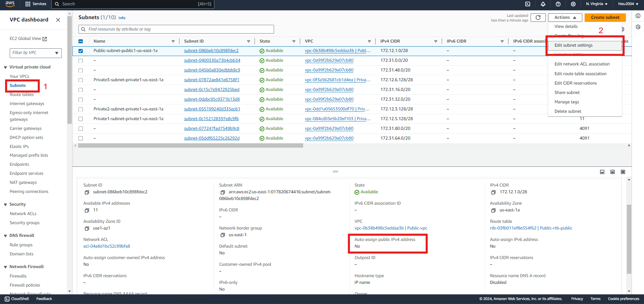Viewport: 644px width, 304px height.
Task: Open the subnet-086beb10c898fdec2 link
Action: [211, 51]
